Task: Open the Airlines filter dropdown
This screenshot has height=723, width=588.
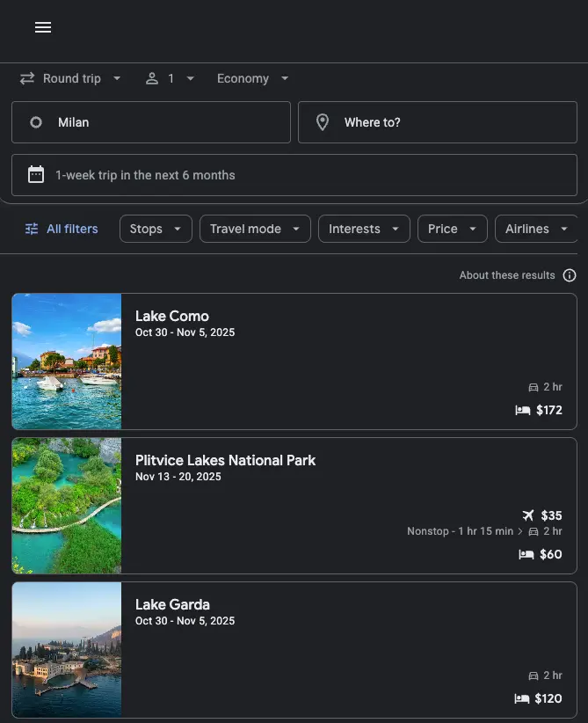Action: (536, 229)
